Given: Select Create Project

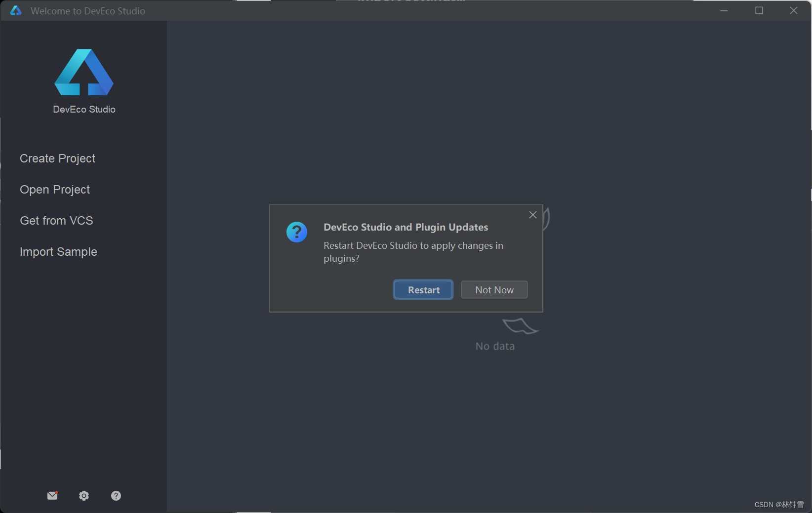Looking at the screenshot, I should coord(57,158).
